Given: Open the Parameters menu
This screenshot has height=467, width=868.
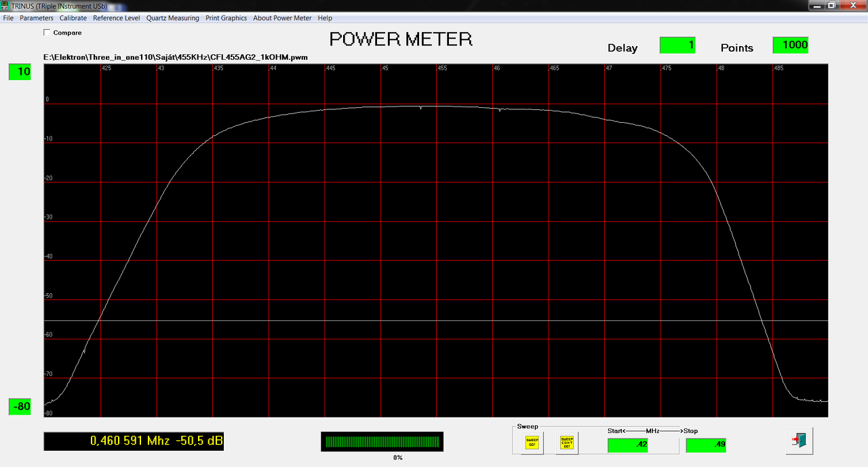Looking at the screenshot, I should (x=37, y=18).
